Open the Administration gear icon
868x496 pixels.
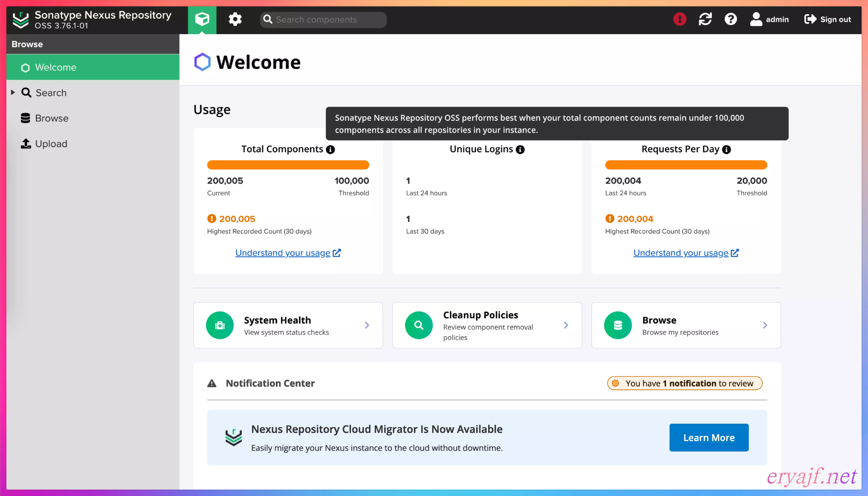pyautogui.click(x=235, y=19)
